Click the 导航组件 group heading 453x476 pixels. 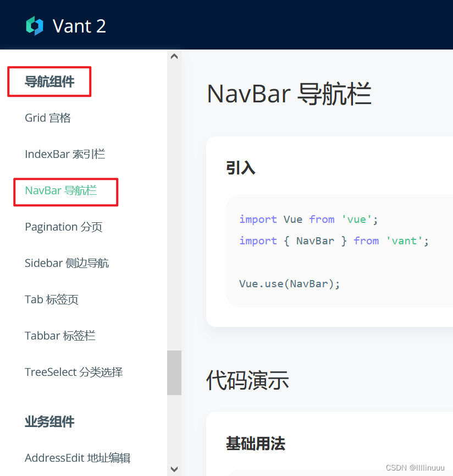point(49,81)
